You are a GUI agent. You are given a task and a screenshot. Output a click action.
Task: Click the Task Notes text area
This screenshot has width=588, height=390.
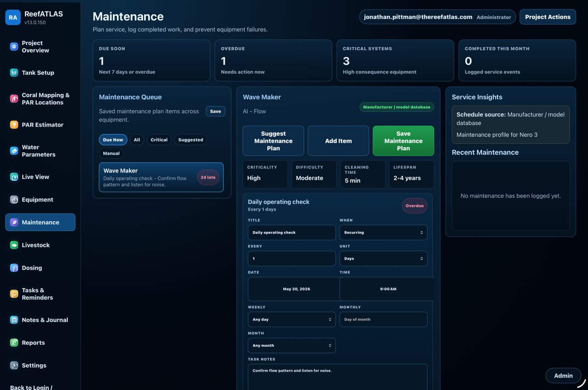click(x=338, y=377)
